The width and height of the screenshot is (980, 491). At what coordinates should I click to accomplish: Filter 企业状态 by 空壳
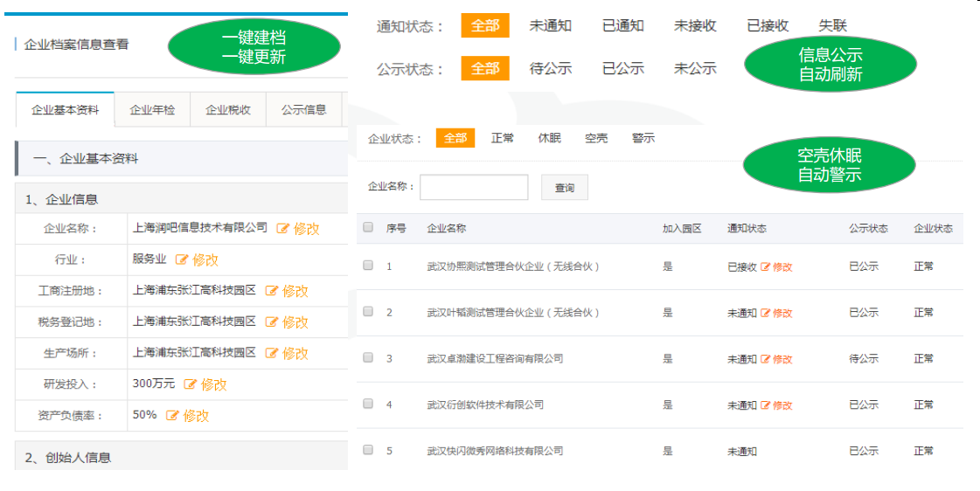[596, 138]
